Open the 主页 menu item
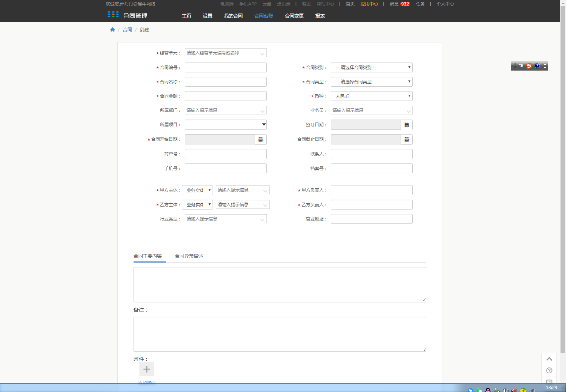The image size is (566, 392). [x=187, y=16]
